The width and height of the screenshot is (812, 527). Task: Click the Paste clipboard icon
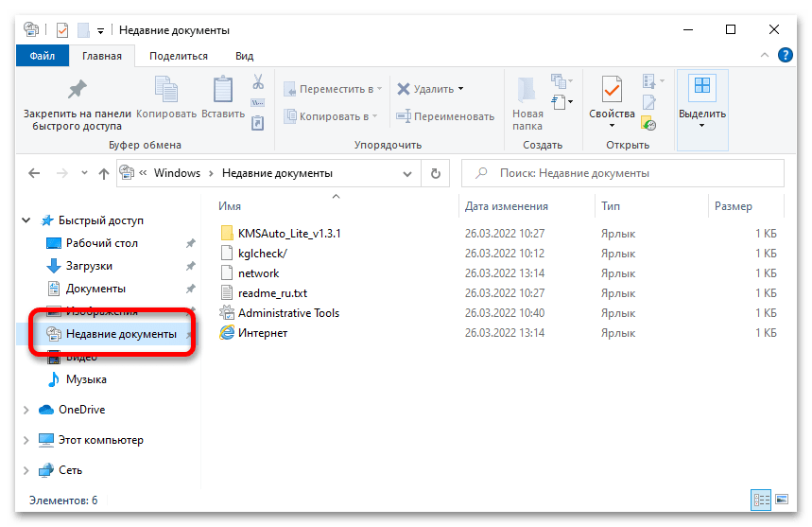click(x=223, y=92)
